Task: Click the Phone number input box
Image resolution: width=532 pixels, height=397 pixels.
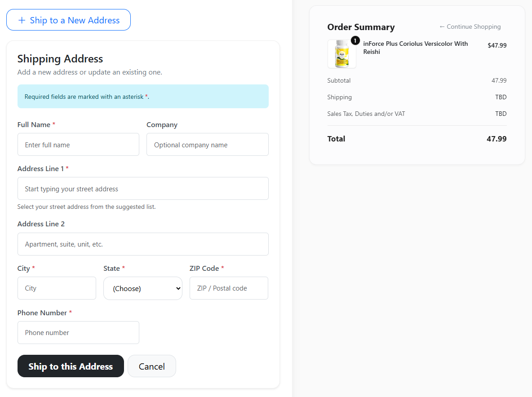Action: coord(78,333)
